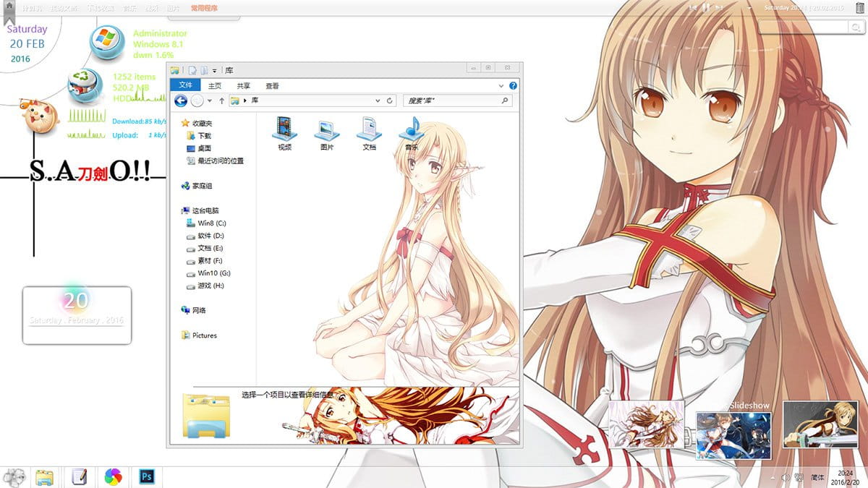Click the calendar widget showing 20
This screenshot has height=488, width=868.
77,315
